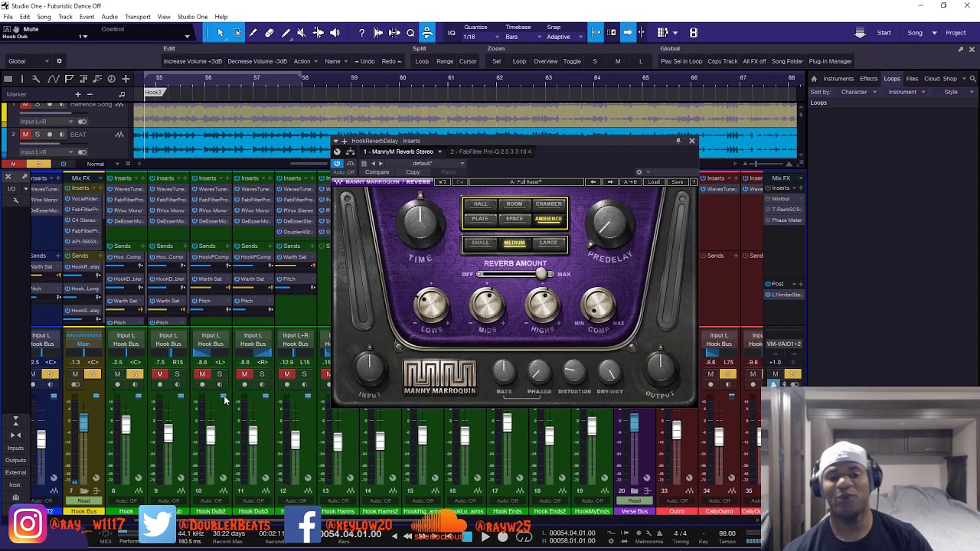Click the Compare button in plugin header

(377, 172)
